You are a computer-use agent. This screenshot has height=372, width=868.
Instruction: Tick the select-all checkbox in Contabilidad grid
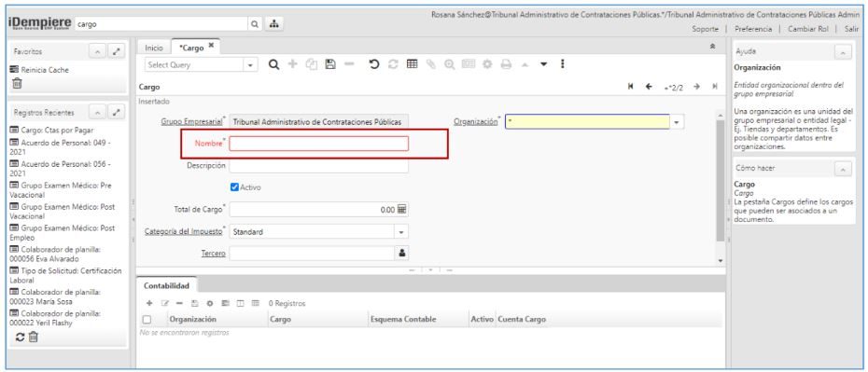point(147,320)
